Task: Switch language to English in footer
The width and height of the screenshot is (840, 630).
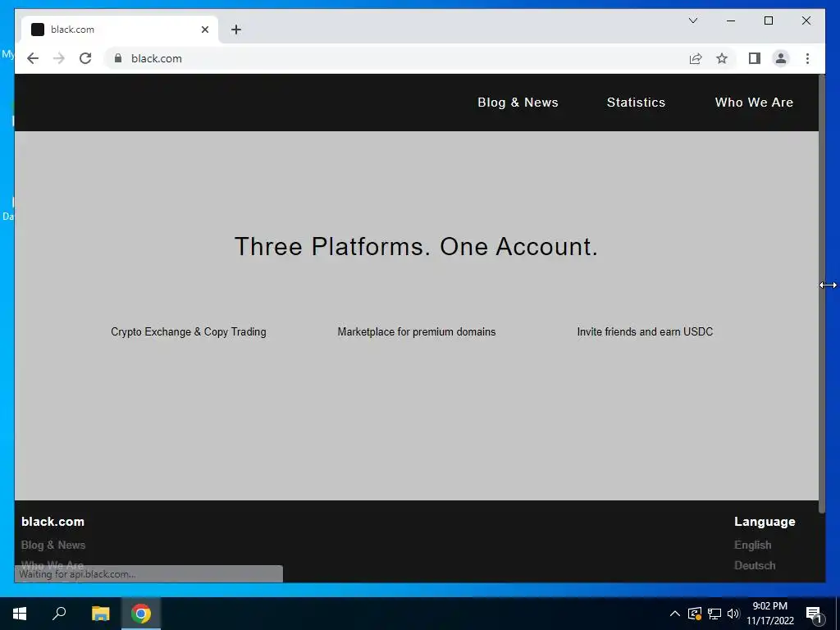Action: 753,545
